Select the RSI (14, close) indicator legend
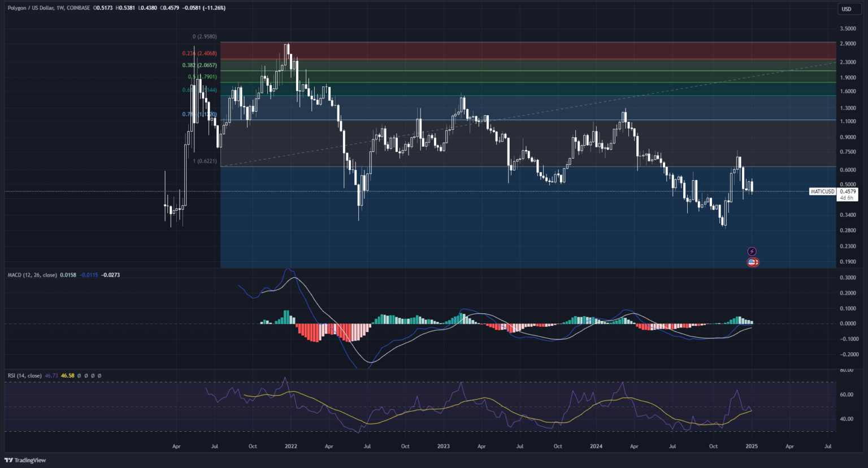 coord(25,375)
